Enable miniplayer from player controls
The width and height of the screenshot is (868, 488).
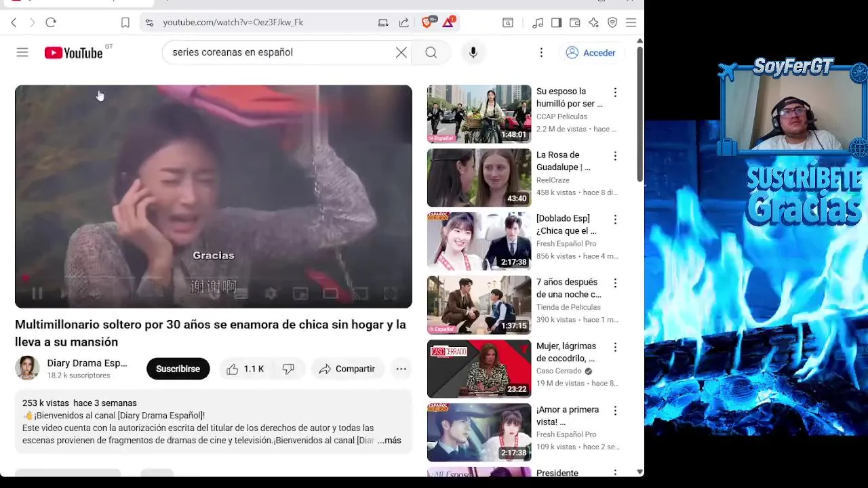tap(300, 293)
